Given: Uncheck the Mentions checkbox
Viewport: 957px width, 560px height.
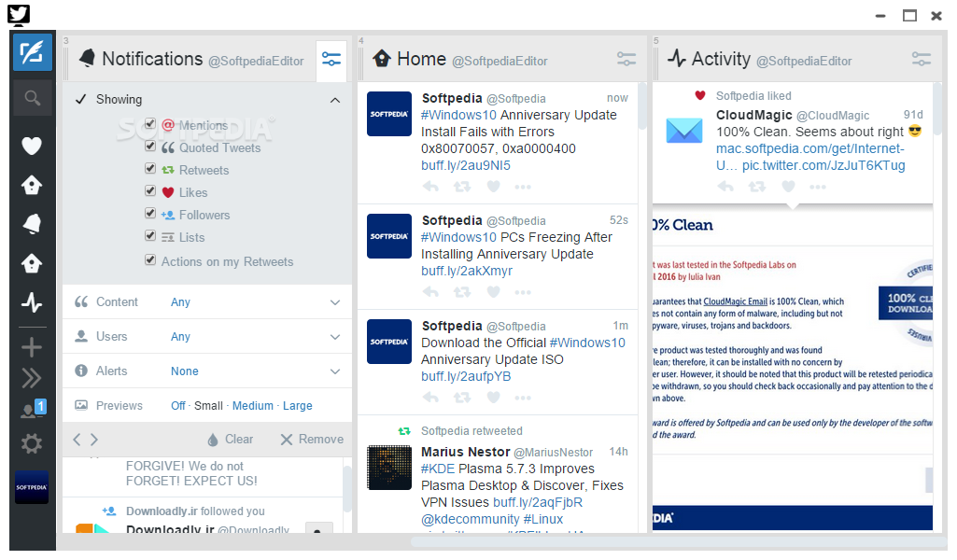Looking at the screenshot, I should (x=150, y=124).
